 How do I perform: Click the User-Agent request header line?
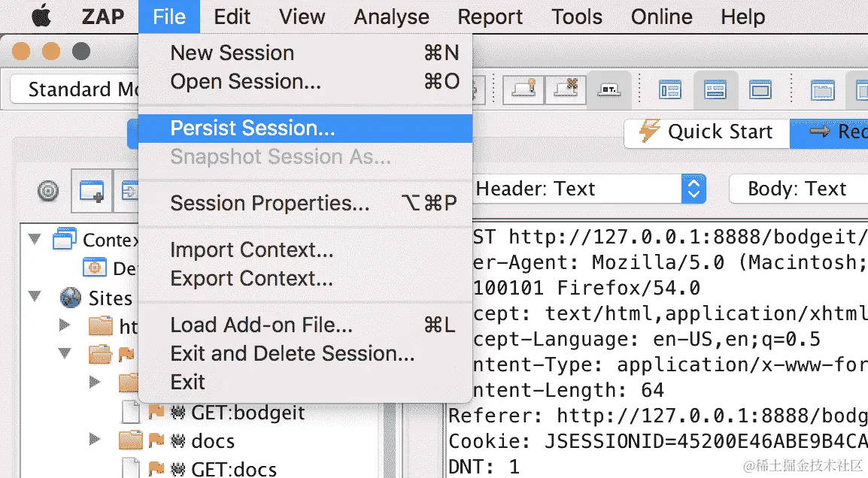pyautogui.click(x=670, y=262)
